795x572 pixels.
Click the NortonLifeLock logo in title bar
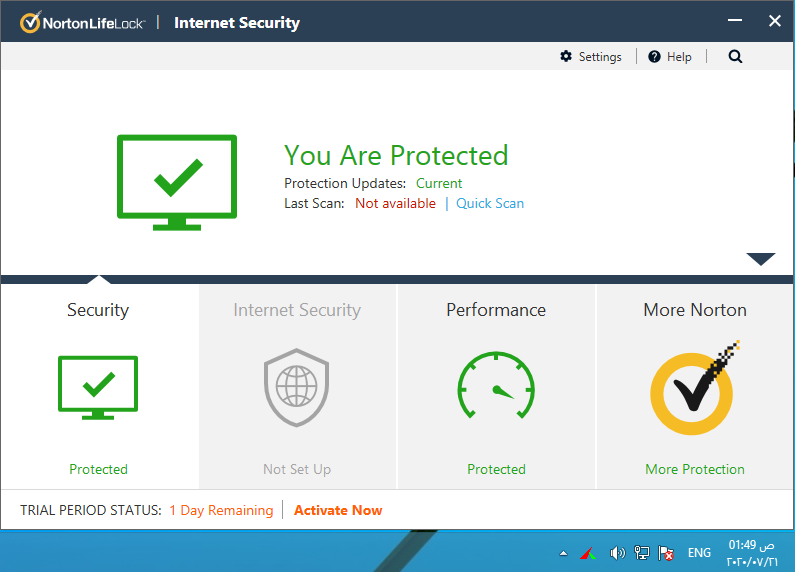pos(83,22)
